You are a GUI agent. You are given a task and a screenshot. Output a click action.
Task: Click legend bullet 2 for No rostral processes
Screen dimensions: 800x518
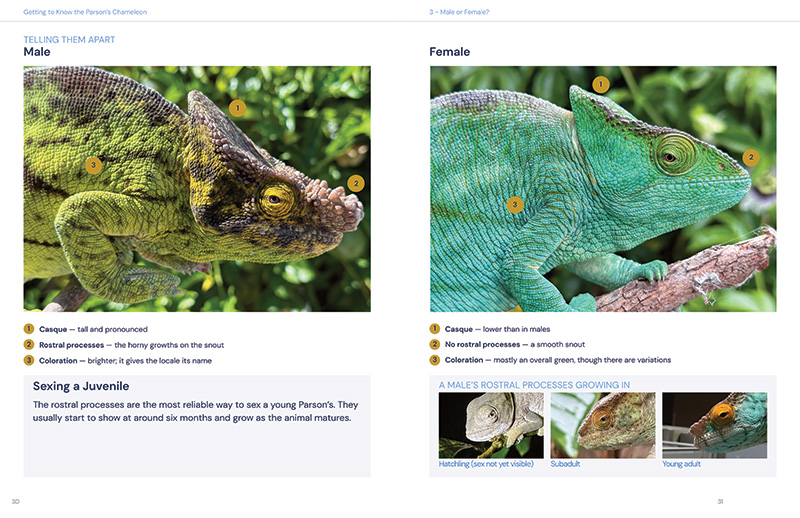tap(435, 344)
